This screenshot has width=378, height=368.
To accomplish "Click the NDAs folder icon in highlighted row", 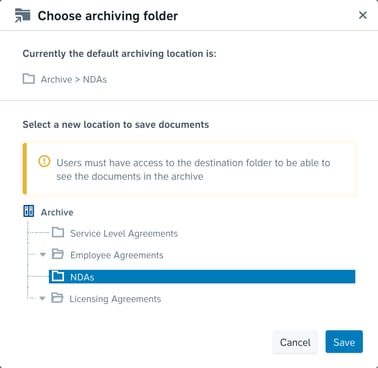I will (x=58, y=276).
